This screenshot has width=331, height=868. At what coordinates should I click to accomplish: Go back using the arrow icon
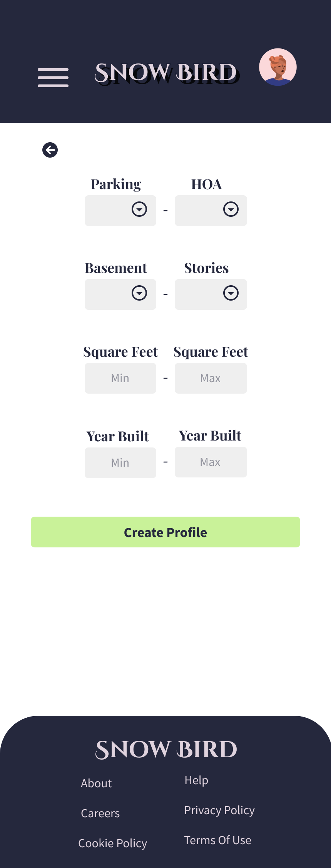(x=50, y=150)
